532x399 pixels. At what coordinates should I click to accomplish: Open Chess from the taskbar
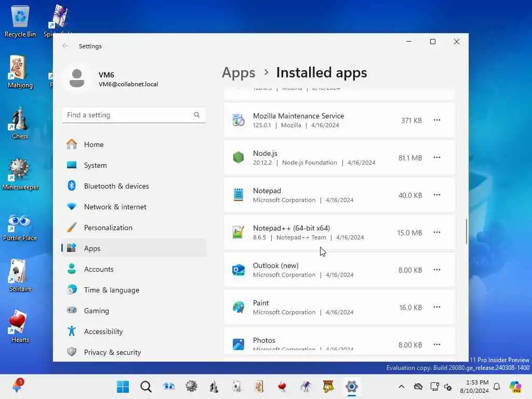[214, 387]
